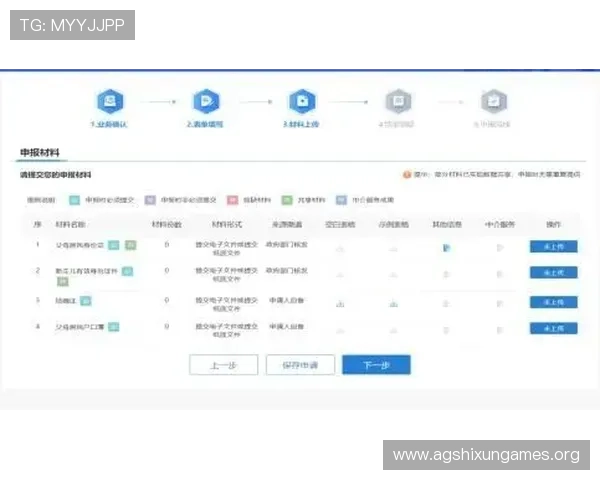Go to step label 2.表单填写
The width and height of the screenshot is (600, 480).
click(205, 124)
